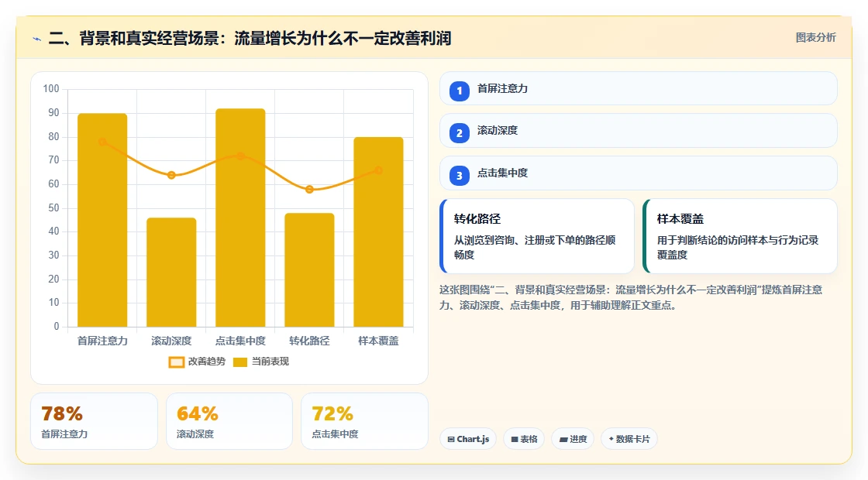This screenshot has height=480, width=868.
Task: Select the 首屏注意力 list row
Action: pos(639,88)
